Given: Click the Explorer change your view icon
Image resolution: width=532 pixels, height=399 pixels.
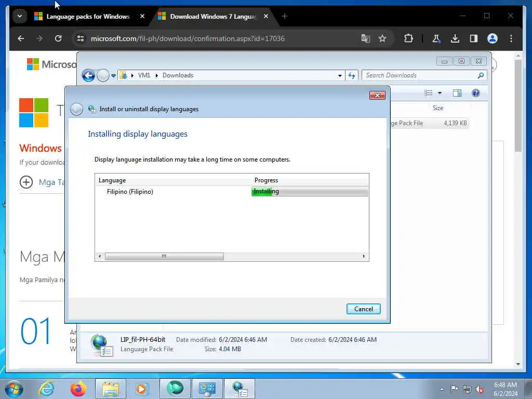Looking at the screenshot, I should pyautogui.click(x=429, y=93).
